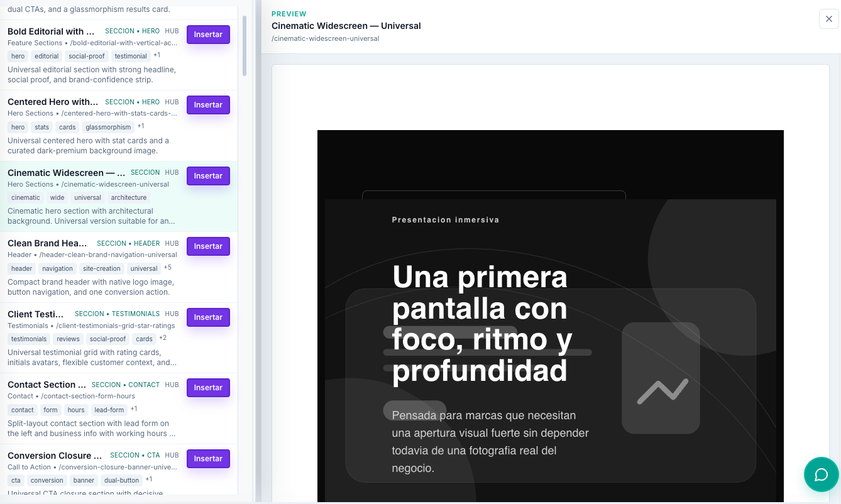
Task: Click the 'Cinematic Widescreen — Universal' preview title
Action: coord(346,26)
